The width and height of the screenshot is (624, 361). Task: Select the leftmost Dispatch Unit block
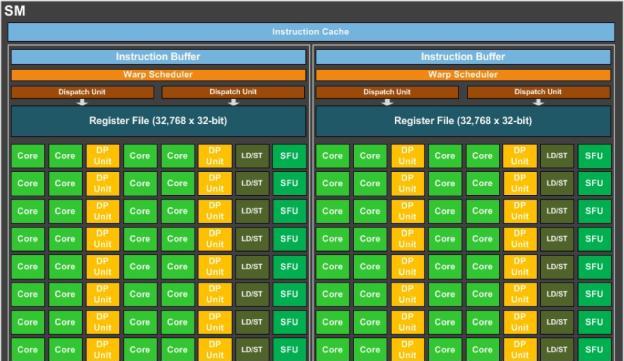(x=82, y=92)
